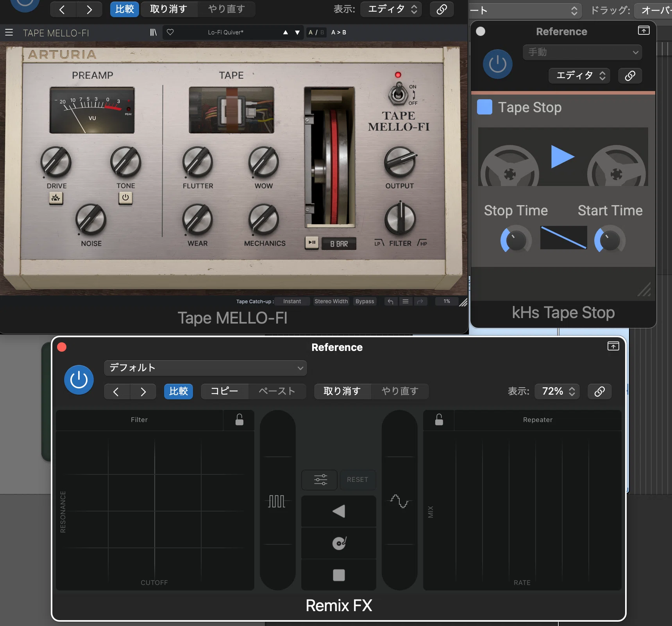Toggle the Tape MELLO-FI ON/OFF switch
672x626 pixels.
[398, 94]
